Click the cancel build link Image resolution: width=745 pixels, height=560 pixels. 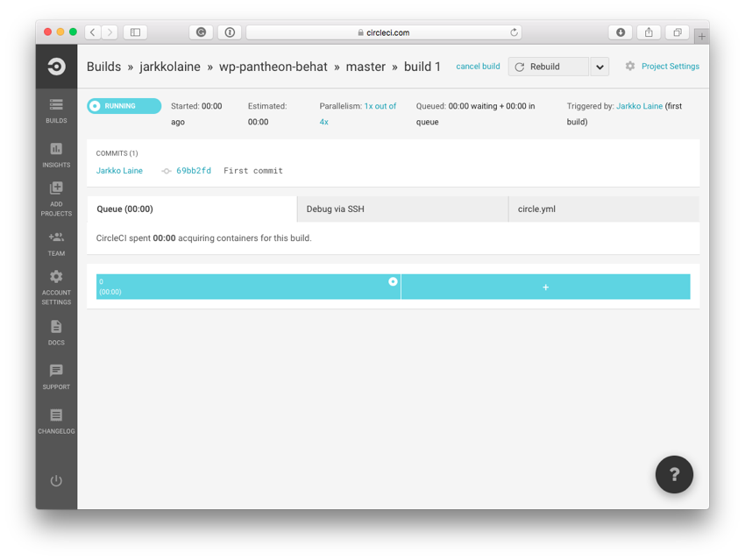point(478,66)
